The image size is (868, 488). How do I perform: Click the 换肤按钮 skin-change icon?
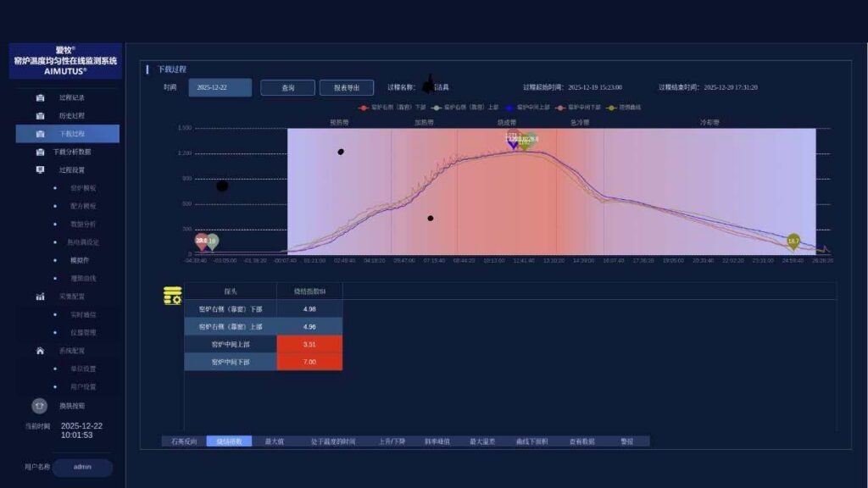click(38, 406)
